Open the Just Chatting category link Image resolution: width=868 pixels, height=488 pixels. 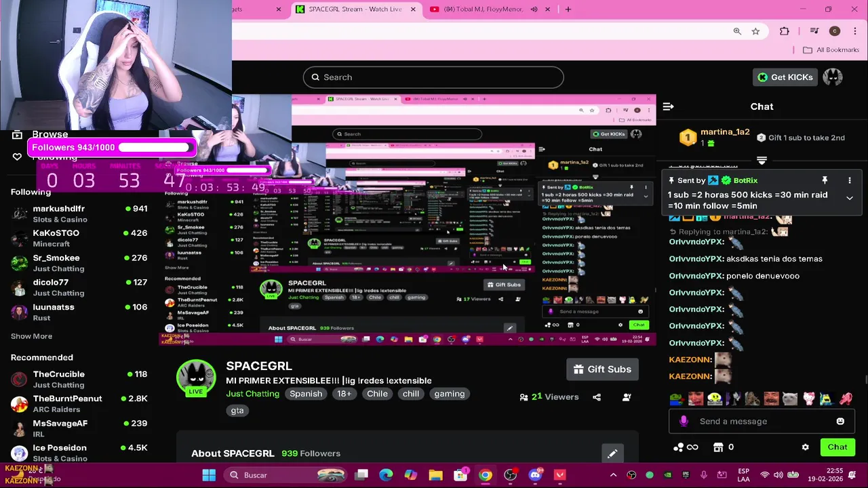[252, 394]
